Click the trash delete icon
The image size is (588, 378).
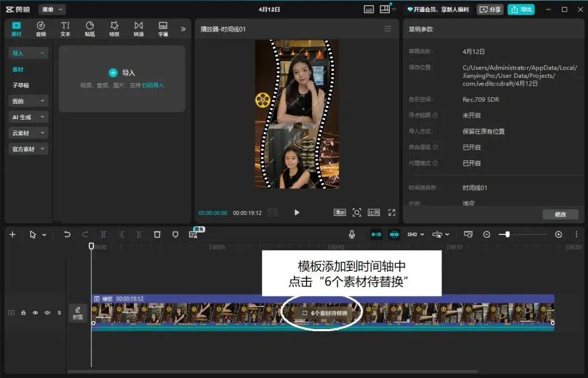tap(157, 234)
